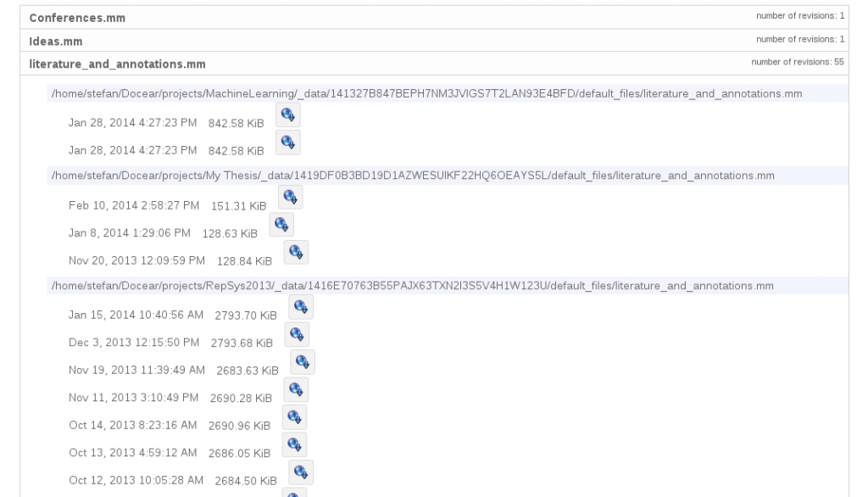The height and width of the screenshot is (497, 868).
Task: Click the date 'Oct 13, 2013 4:59:12 AM'
Action: pos(133,453)
